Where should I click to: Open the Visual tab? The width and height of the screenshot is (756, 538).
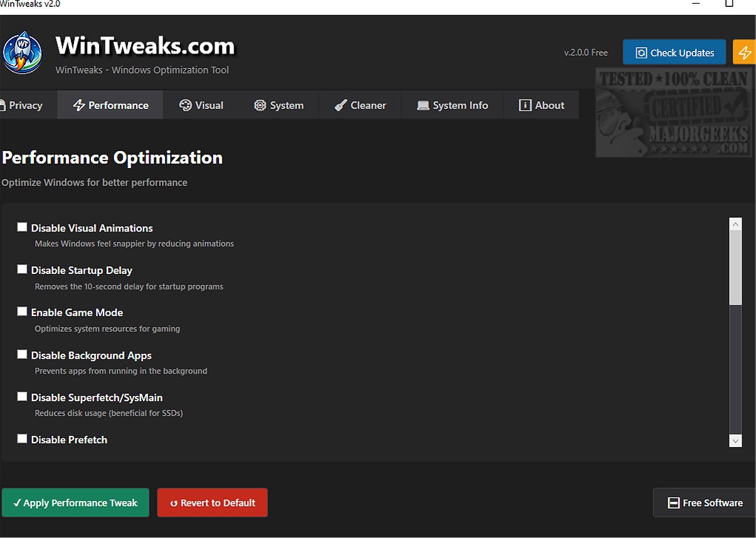[x=201, y=105]
